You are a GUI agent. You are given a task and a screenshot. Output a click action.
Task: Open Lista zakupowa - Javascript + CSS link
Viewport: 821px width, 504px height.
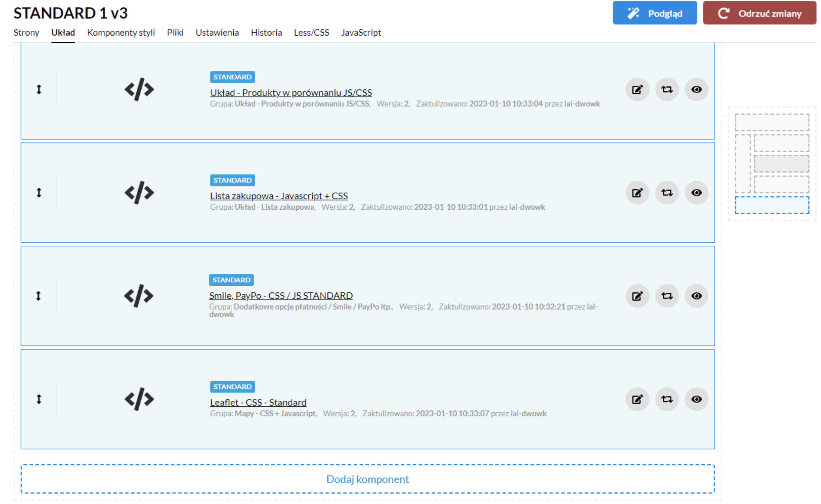click(279, 196)
